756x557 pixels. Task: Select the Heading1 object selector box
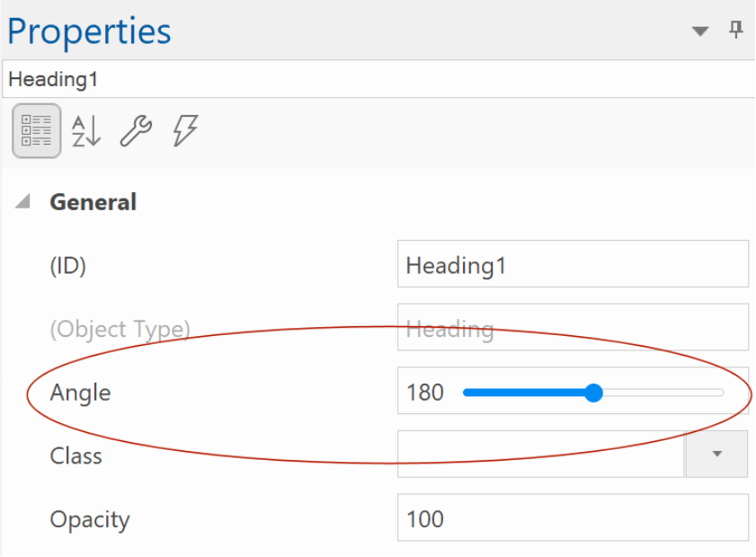pos(378,79)
